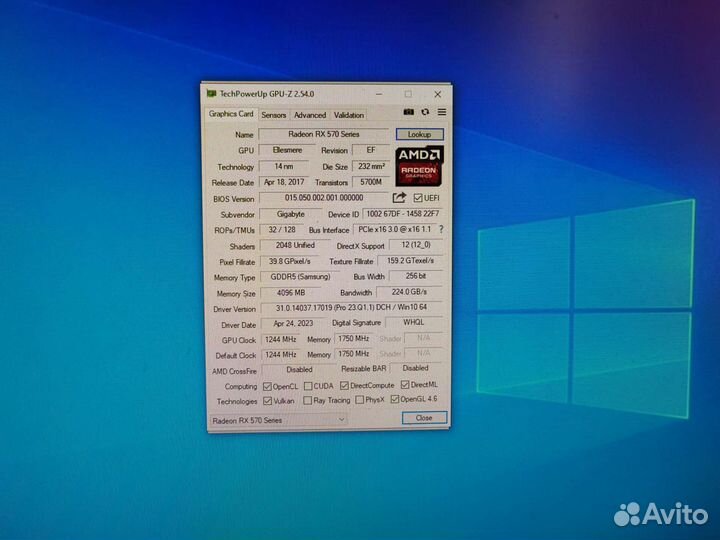Click the Subvendor value Gigabyte
The image size is (720, 540).
(290, 214)
